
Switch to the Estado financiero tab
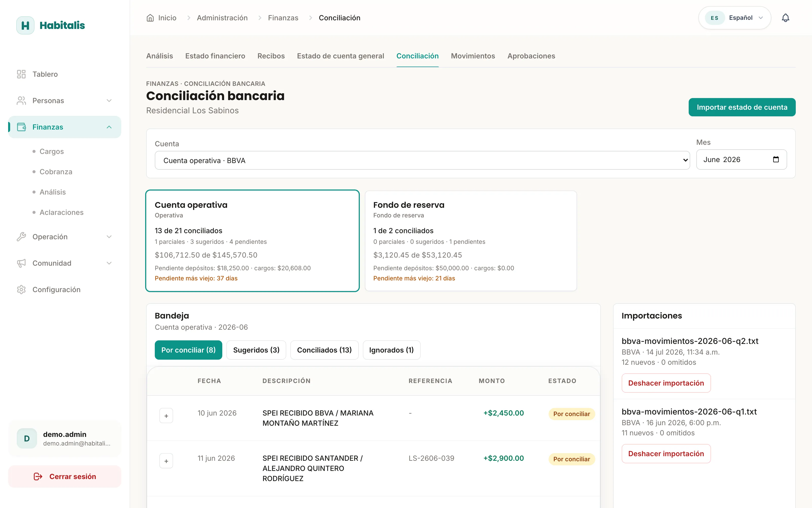click(x=215, y=56)
